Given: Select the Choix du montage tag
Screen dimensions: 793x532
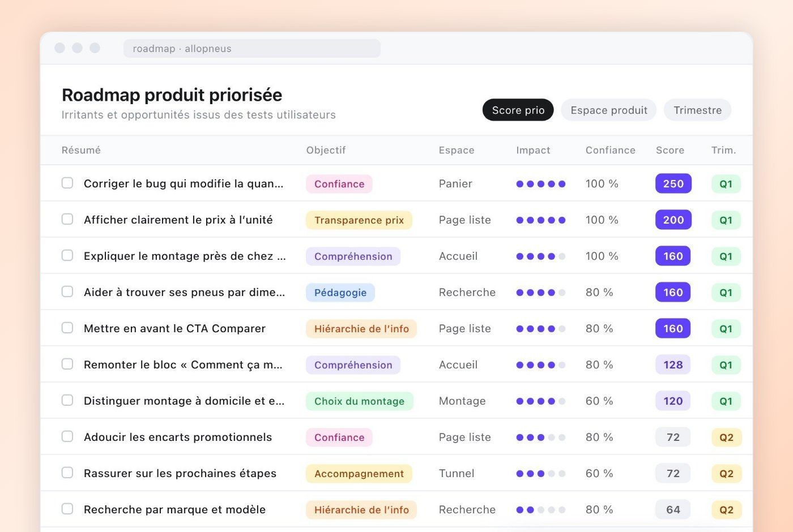Looking at the screenshot, I should click(x=359, y=401).
